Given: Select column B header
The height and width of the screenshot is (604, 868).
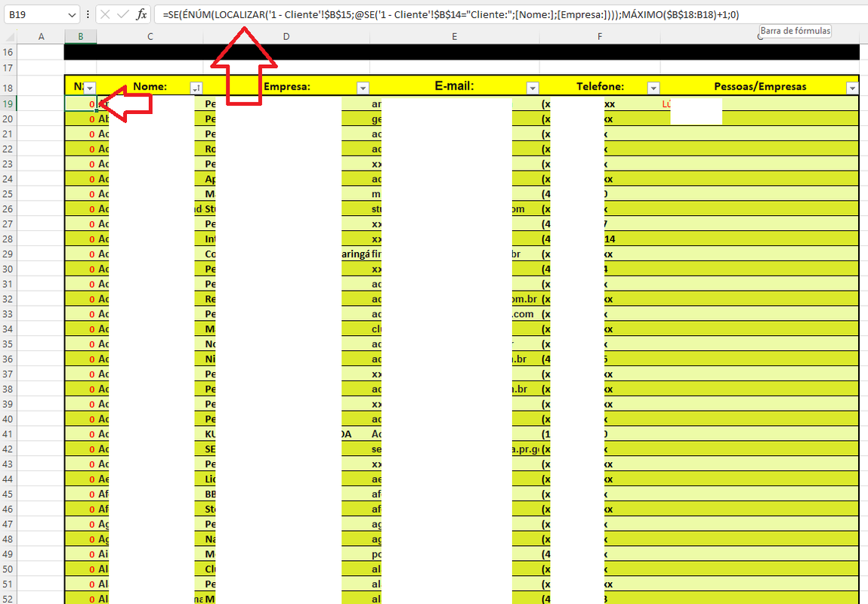Looking at the screenshot, I should pyautogui.click(x=80, y=36).
